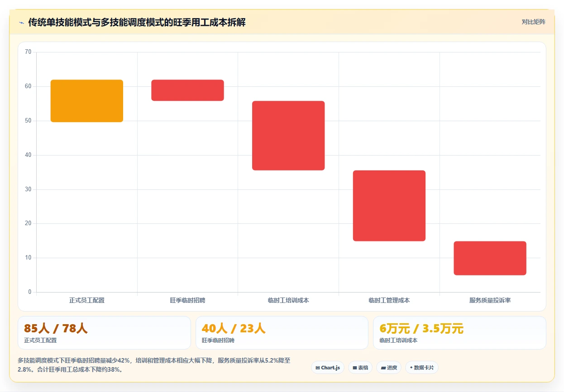Click the 正式员工配置 x-axis label
Viewport: 564px width, 392px height.
coord(87,300)
